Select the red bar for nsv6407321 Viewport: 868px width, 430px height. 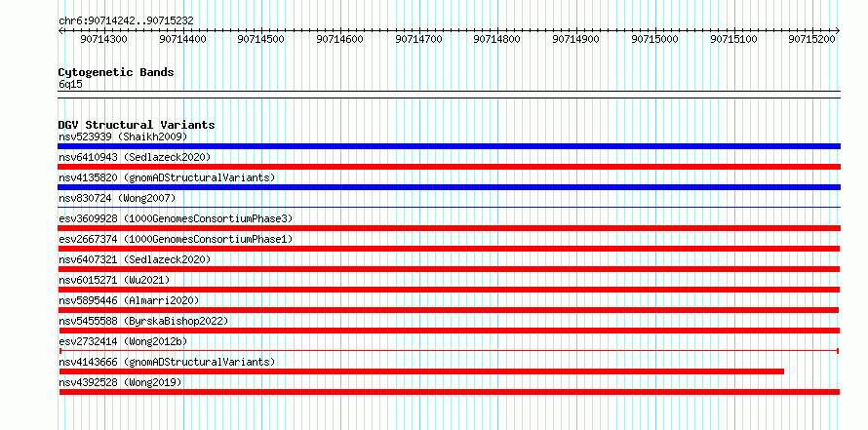449,269
